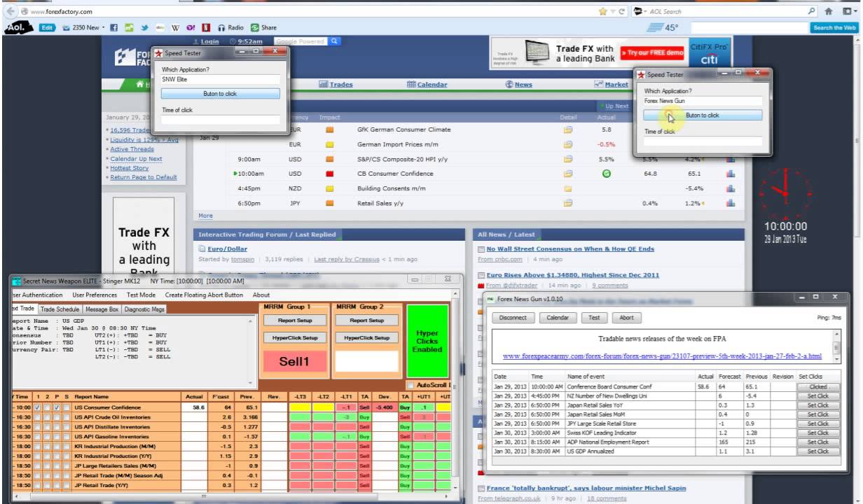Tick column 2 checkbox for US Consumer Confidence
The width and height of the screenshot is (863, 504).
pyautogui.click(x=47, y=407)
